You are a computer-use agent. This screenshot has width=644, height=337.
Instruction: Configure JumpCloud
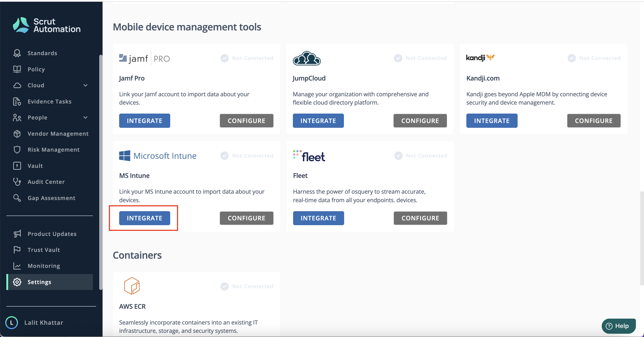[x=420, y=121]
